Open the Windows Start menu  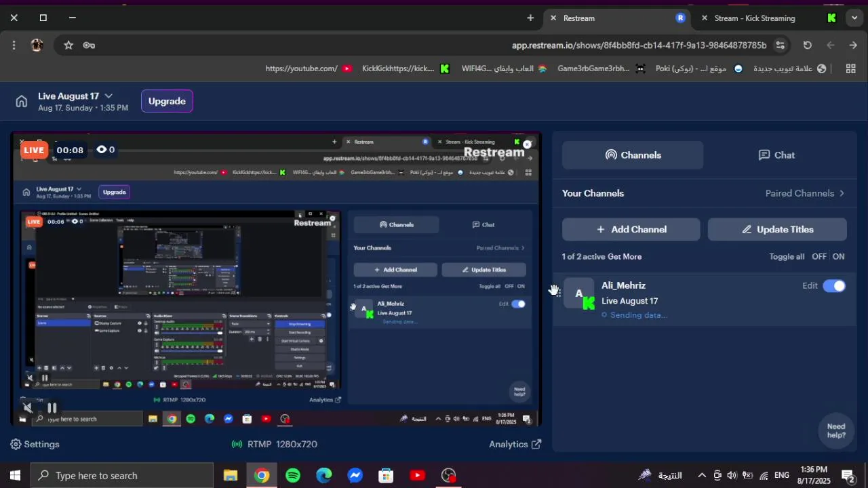coord(15,476)
